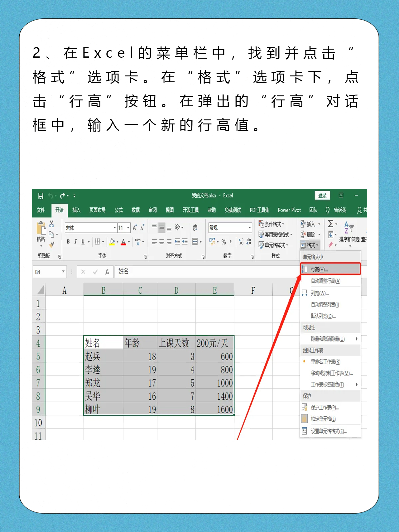The width and height of the screenshot is (399, 532).
Task: Click the Clear eraser icon
Action: click(x=331, y=245)
